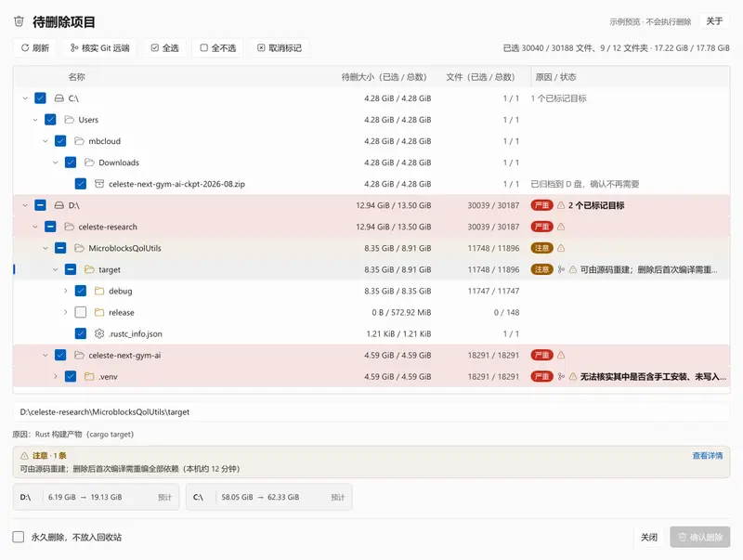Click the warning triangle in .venv row
This screenshot has width=743, height=560.
coord(573,377)
